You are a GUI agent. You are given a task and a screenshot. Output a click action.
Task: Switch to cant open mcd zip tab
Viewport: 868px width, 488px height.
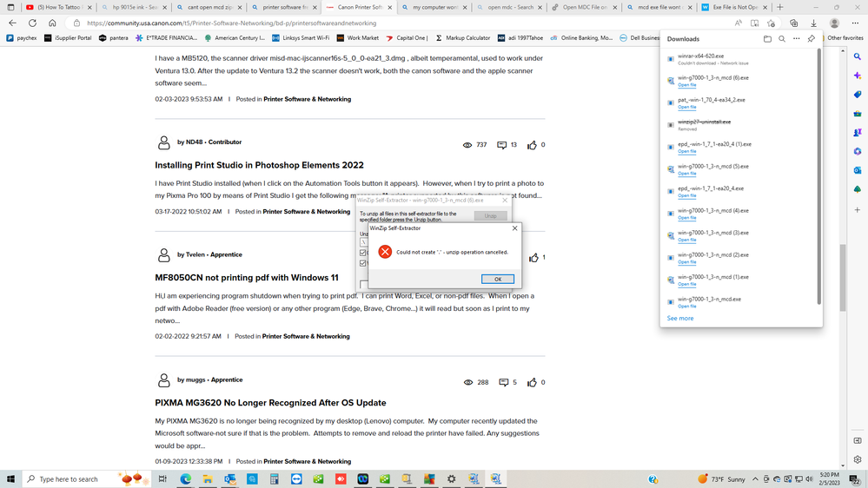point(208,7)
